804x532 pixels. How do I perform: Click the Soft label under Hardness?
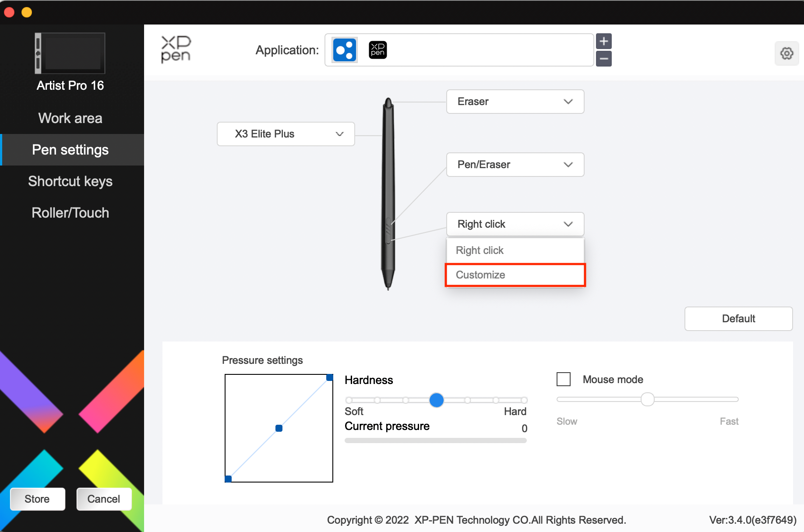coord(354,412)
